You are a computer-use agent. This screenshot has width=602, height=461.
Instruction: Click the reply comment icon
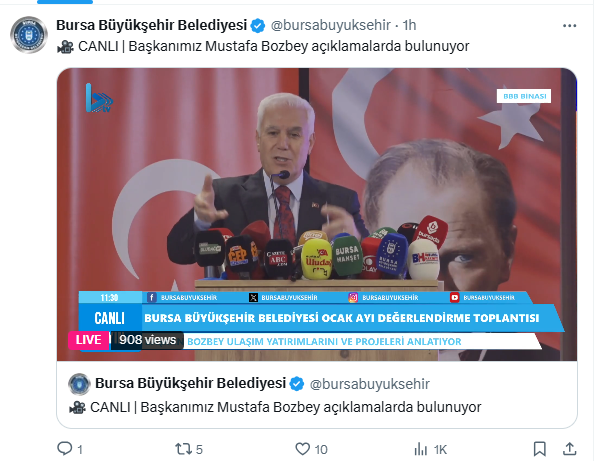tap(64, 448)
